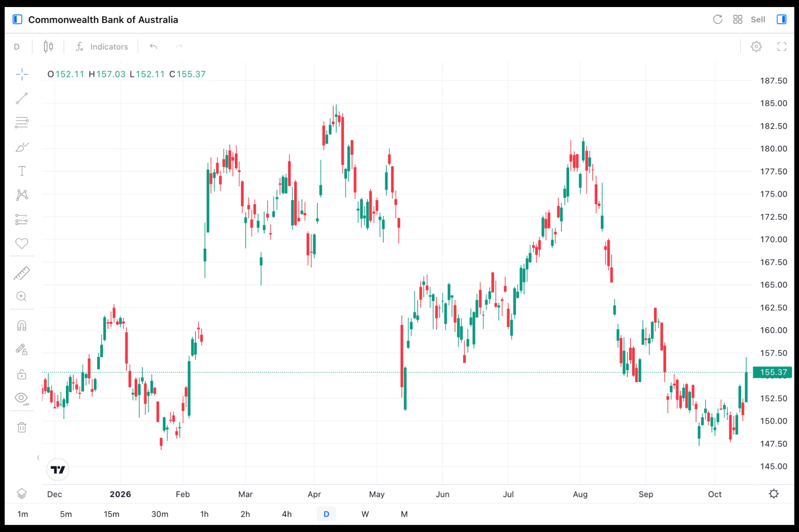Viewport: 799px width, 532px height.
Task: Open the forecasting and measurement tools
Action: click(22, 220)
